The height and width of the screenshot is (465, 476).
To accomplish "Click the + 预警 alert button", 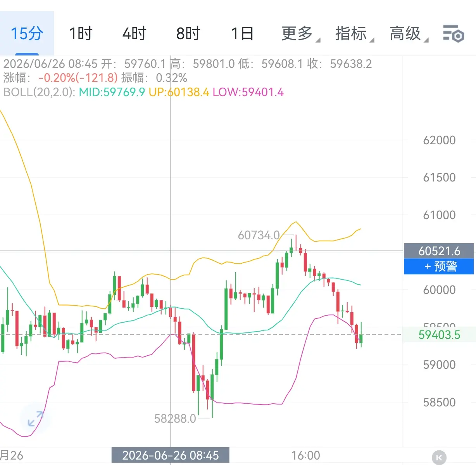I will click(439, 266).
